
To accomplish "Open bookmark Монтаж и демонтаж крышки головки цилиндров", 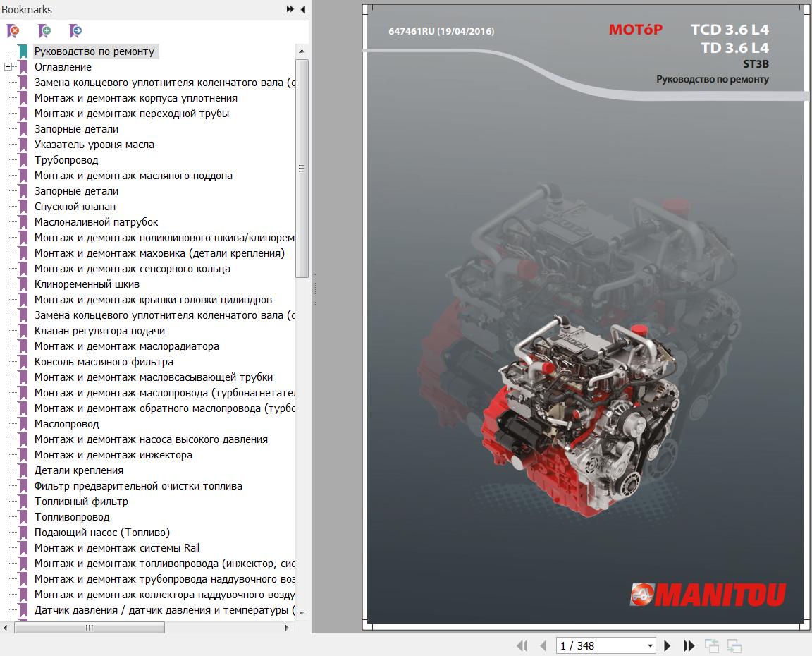I will 153,300.
